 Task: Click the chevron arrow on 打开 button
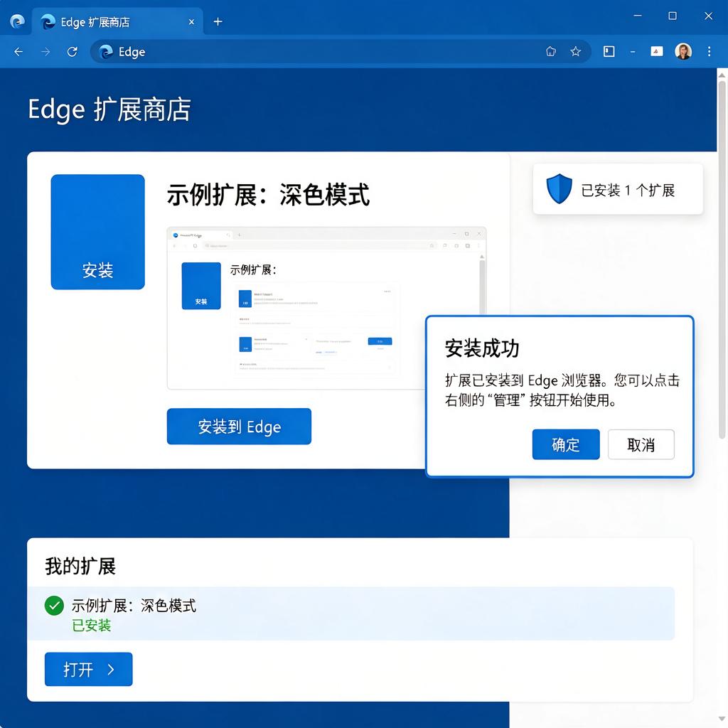point(111,669)
